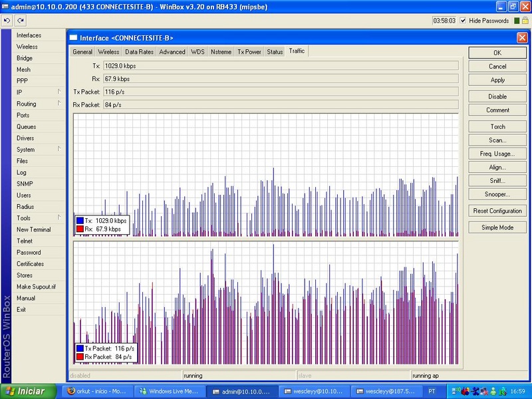532x399 pixels.
Task: Click the Tx field showing 1029.0 kbps
Action: pos(281,66)
